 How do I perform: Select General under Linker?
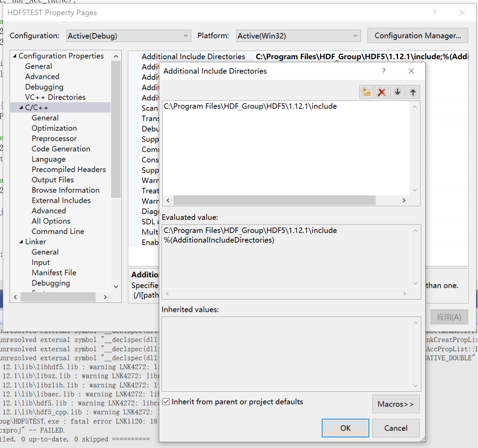[45, 252]
